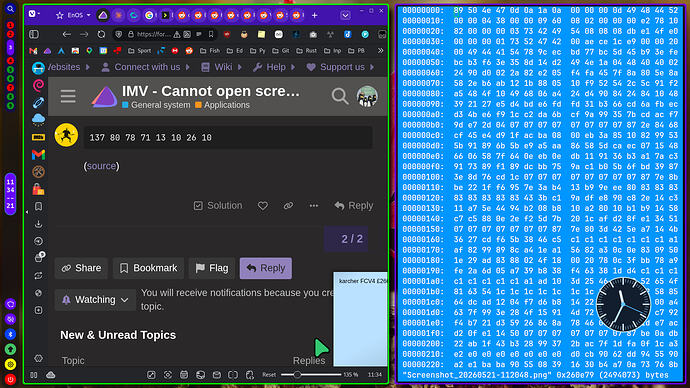Click the 2 / 2 topic progress indicator

pos(346,239)
